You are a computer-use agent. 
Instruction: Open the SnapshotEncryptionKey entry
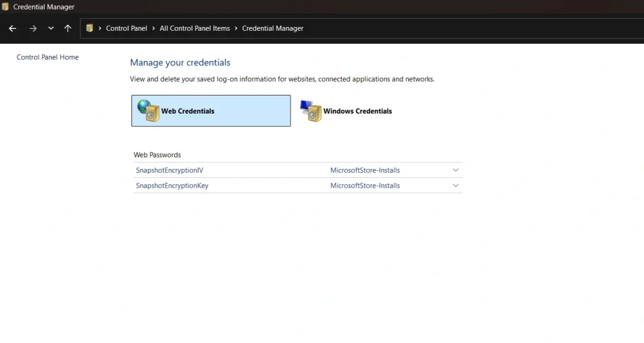pos(172,185)
